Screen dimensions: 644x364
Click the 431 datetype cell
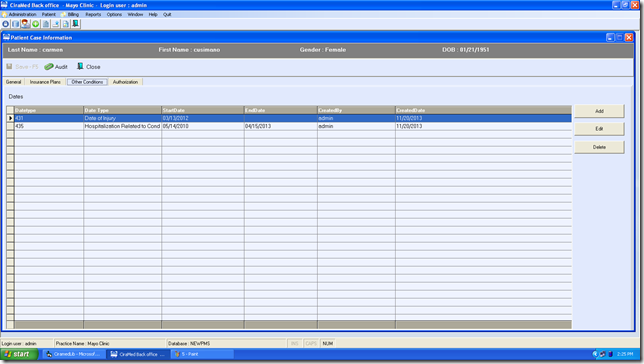tap(49, 118)
